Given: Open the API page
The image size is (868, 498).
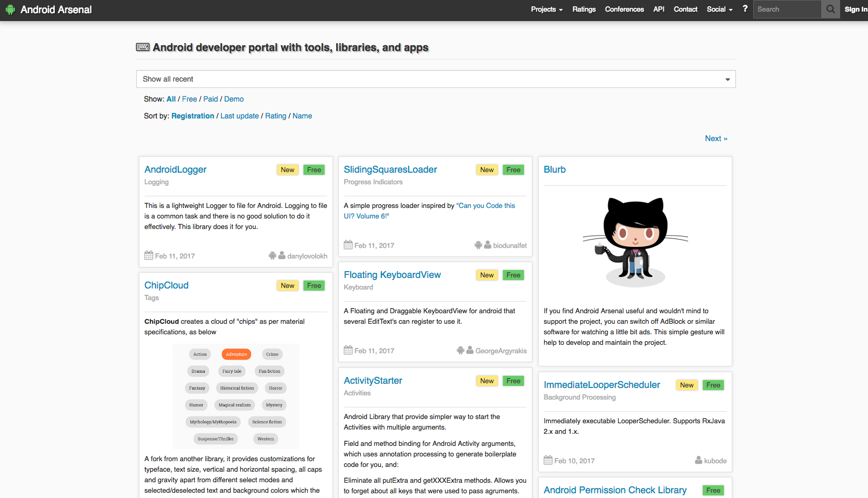Looking at the screenshot, I should point(659,9).
